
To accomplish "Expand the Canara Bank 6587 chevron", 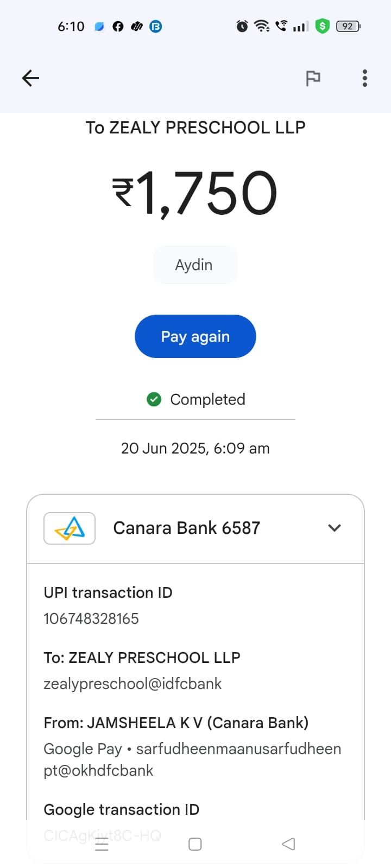I will 335,528.
